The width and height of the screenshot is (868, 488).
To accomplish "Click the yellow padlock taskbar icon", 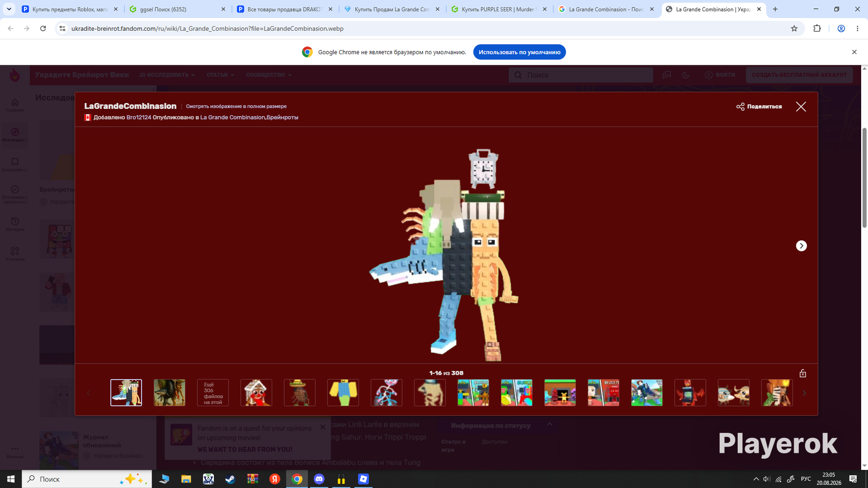I will (341, 479).
